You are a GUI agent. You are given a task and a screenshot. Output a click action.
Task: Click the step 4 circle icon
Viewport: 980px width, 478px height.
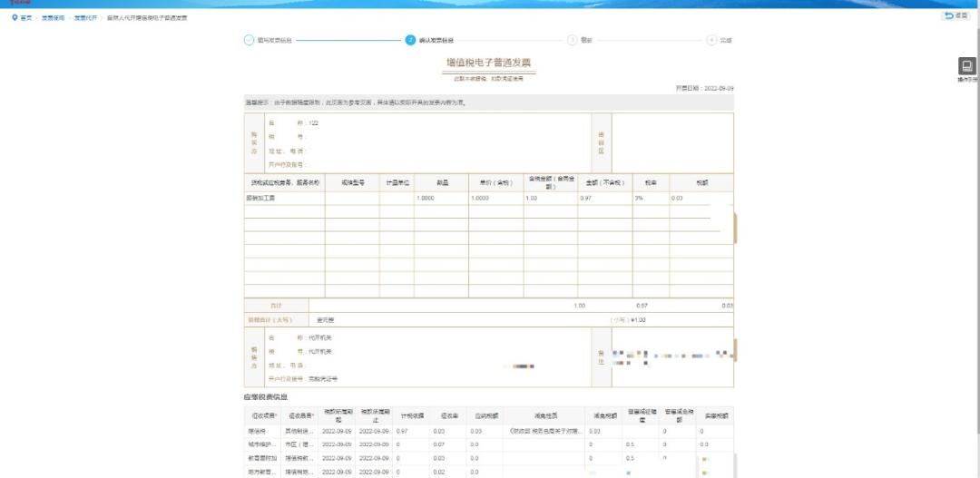pos(711,40)
